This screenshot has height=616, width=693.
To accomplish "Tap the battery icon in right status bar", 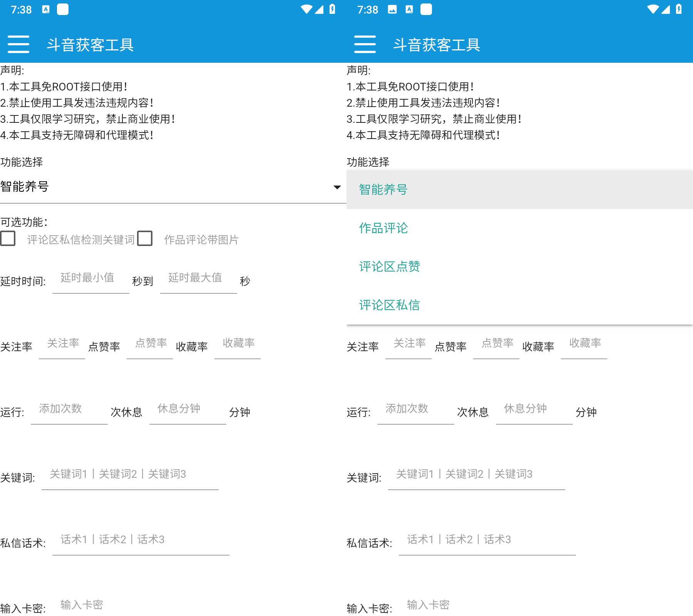I will tap(679, 10).
